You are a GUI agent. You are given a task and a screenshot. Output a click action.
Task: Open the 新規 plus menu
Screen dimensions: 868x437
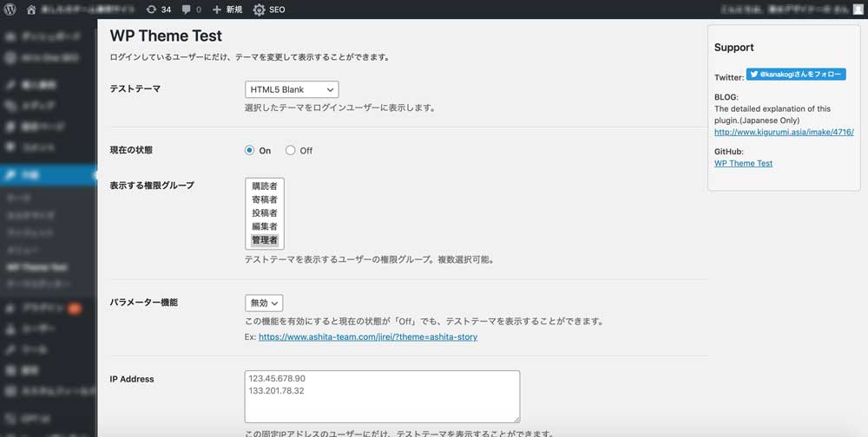pos(227,10)
